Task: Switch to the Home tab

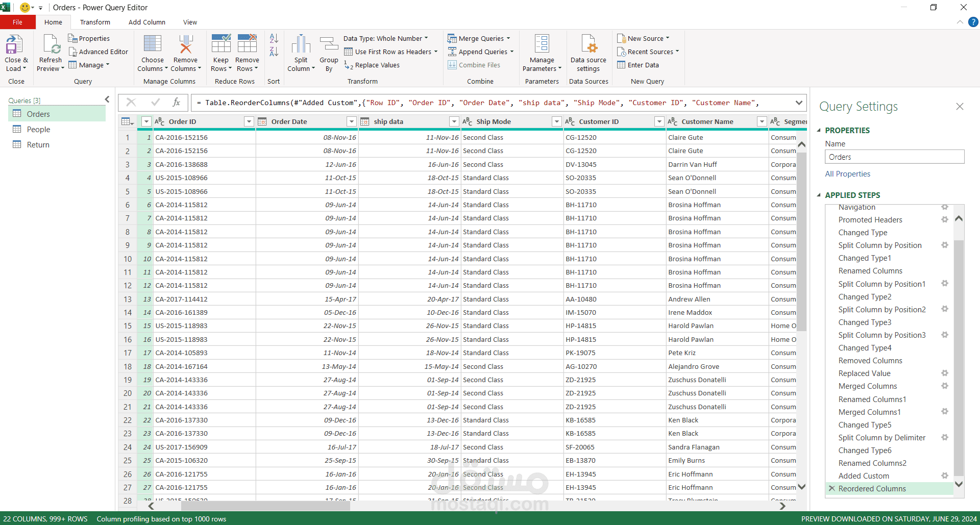Action: (53, 22)
